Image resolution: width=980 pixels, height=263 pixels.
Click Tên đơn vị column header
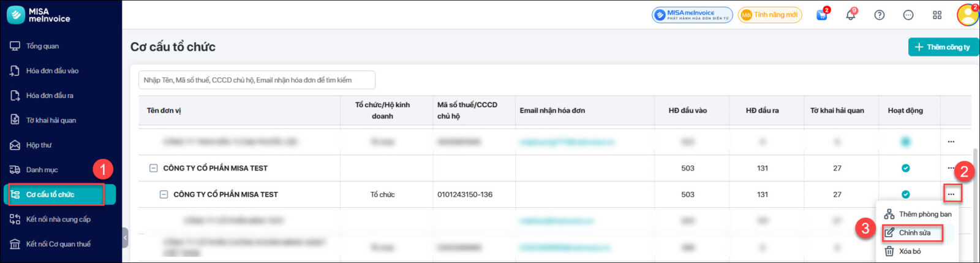(x=164, y=111)
